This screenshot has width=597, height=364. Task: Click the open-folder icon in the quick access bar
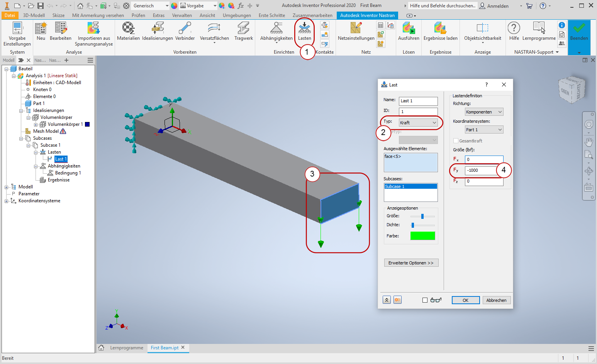(31, 6)
